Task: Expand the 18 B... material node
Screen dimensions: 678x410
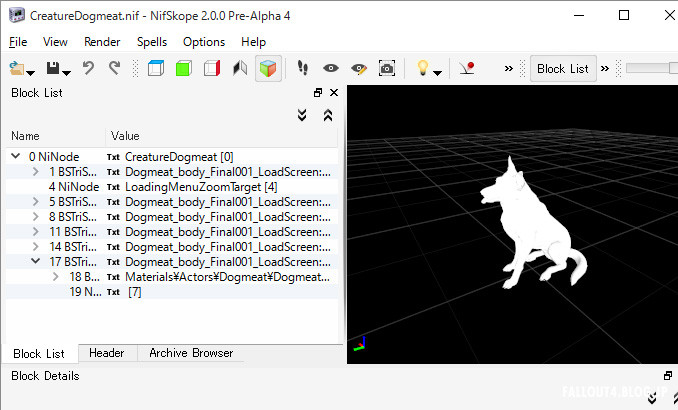Action: 55,277
